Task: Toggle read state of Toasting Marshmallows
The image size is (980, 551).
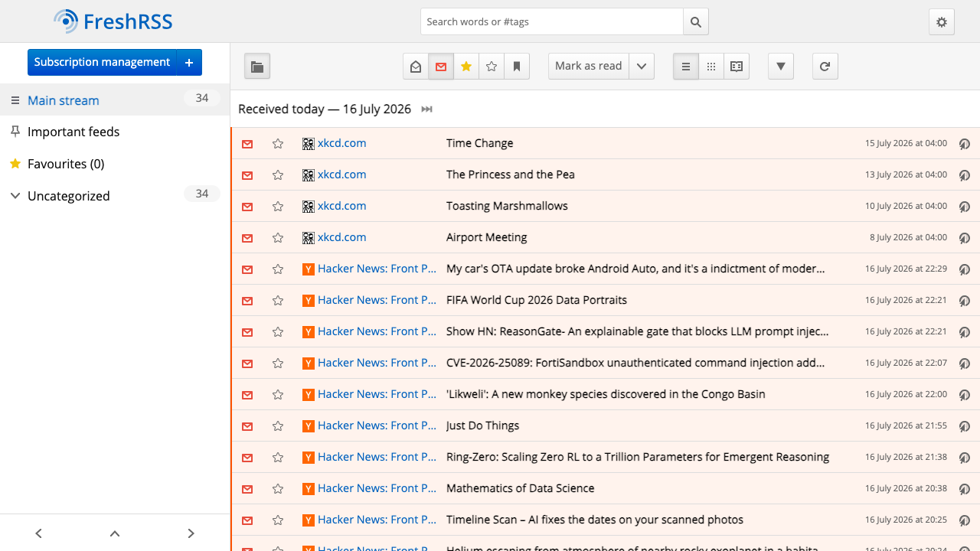Action: [x=247, y=207]
